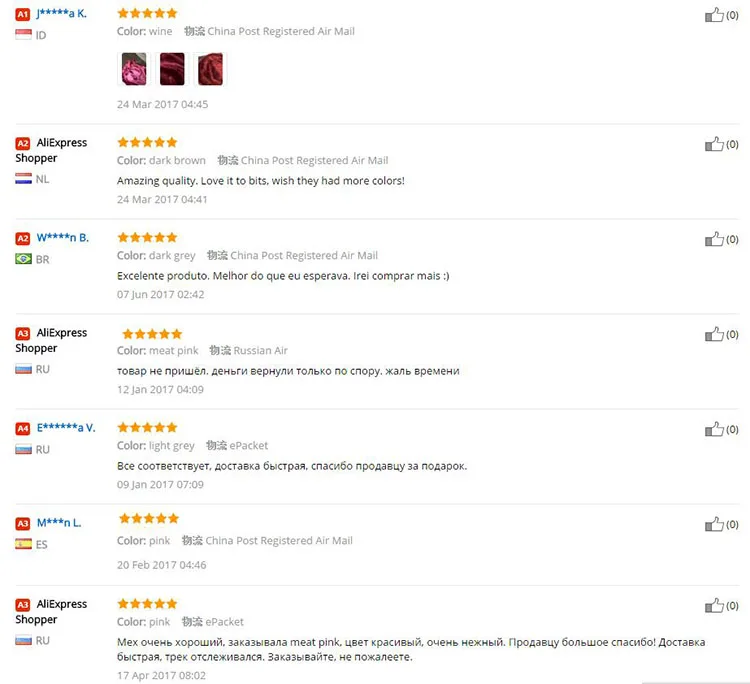
Task: Mark the meat pink review as helpful
Action: click(714, 334)
